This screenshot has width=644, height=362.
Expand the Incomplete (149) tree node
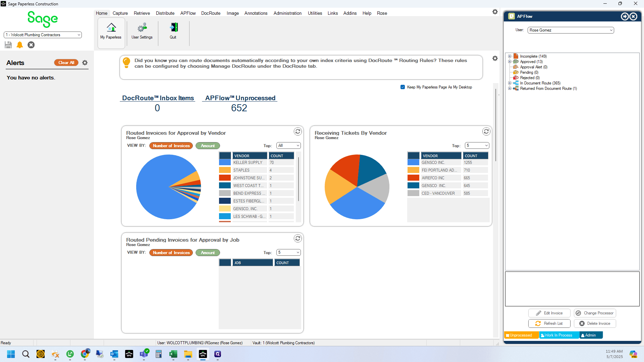[509, 56]
